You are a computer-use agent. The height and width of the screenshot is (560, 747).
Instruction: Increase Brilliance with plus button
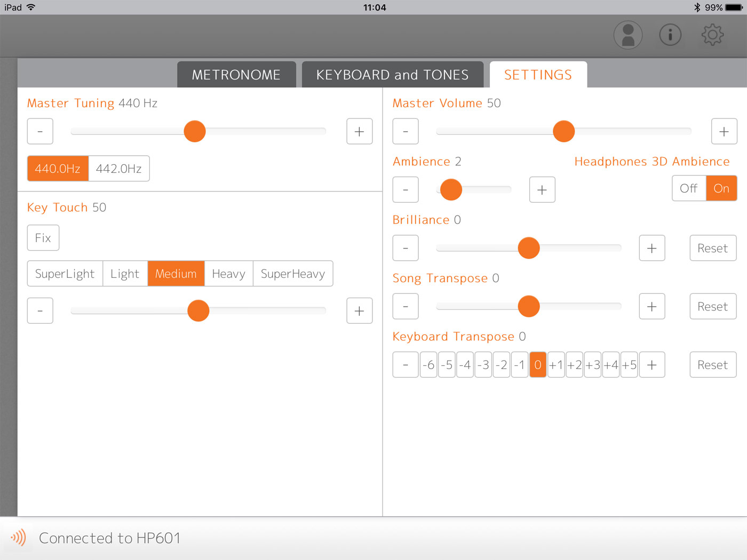coord(652,248)
